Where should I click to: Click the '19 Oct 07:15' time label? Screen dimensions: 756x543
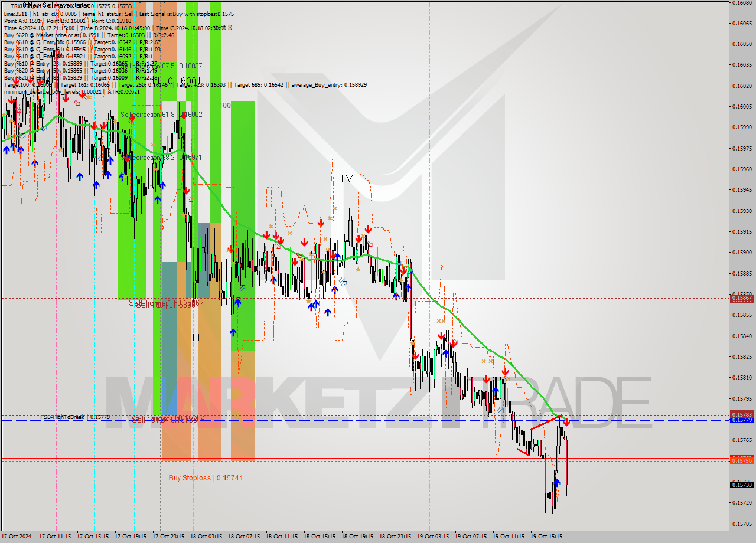tap(471, 537)
